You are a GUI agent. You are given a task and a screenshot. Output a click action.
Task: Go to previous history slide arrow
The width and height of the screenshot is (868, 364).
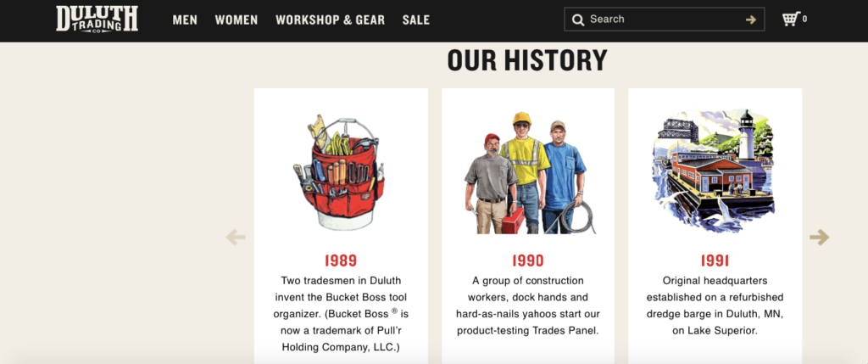point(236,238)
